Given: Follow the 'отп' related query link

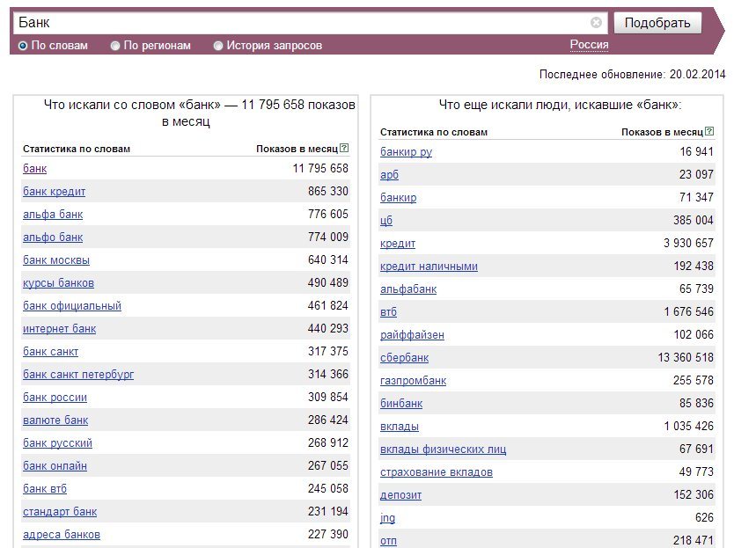Looking at the screenshot, I should [x=389, y=541].
